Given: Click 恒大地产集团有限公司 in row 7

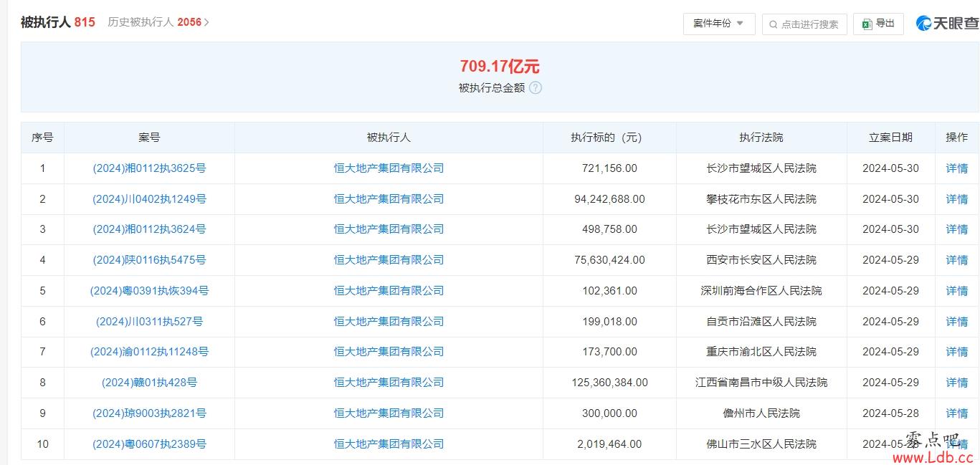Looking at the screenshot, I should 389,352.
